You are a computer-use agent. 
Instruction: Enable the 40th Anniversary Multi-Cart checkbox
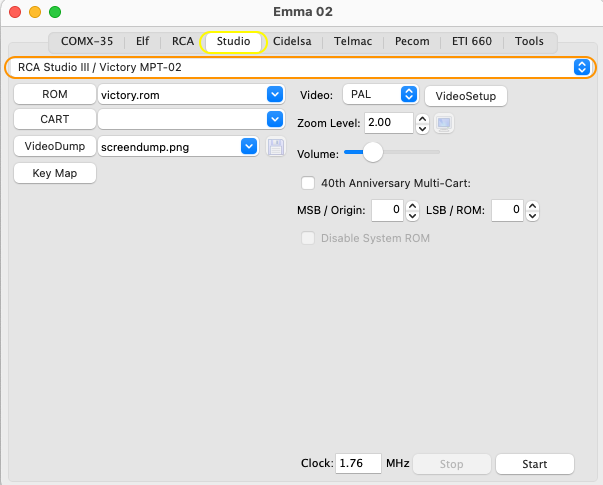(308, 183)
